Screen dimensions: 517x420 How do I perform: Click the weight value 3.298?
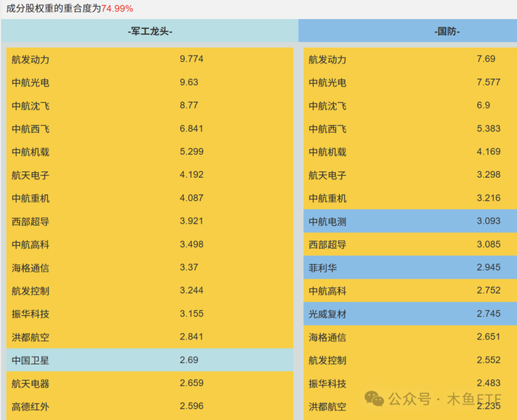[489, 175]
